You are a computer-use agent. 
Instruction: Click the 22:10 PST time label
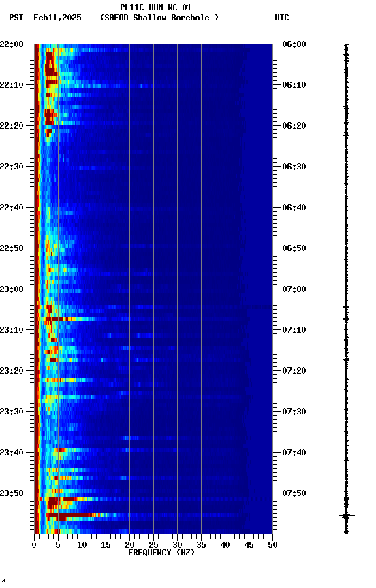(x=12, y=85)
